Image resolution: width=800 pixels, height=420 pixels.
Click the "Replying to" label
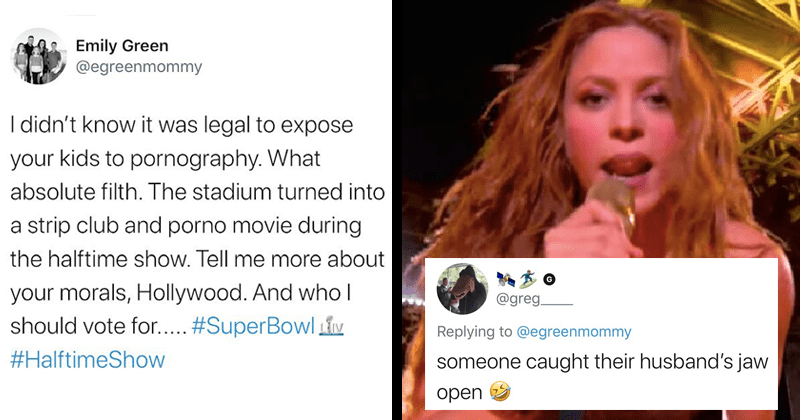pos(474,332)
